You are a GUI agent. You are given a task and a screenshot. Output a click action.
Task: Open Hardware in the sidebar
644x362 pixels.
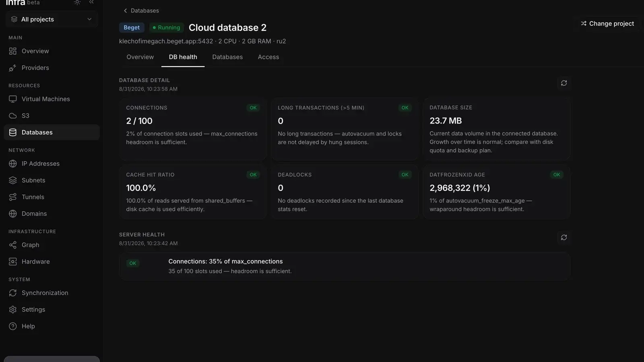(52, 261)
